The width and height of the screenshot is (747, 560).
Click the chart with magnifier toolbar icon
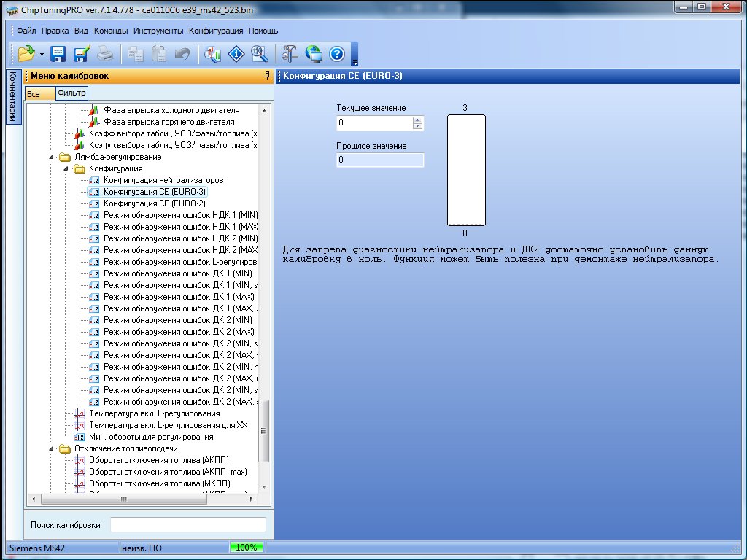[x=212, y=53]
